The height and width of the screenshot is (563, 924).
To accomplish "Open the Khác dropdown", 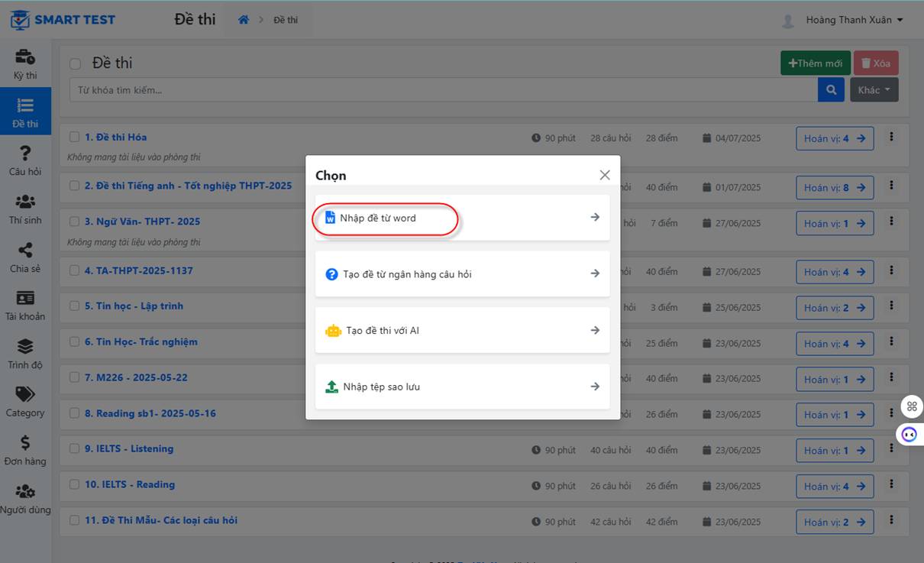I will coord(874,89).
